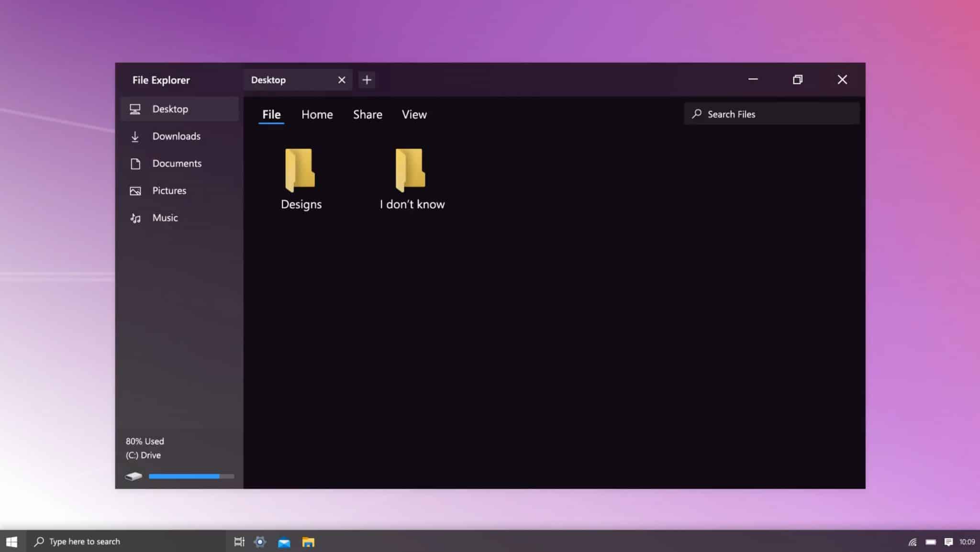Image resolution: width=980 pixels, height=552 pixels.
Task: Open a new tab with the plus button
Action: (367, 79)
